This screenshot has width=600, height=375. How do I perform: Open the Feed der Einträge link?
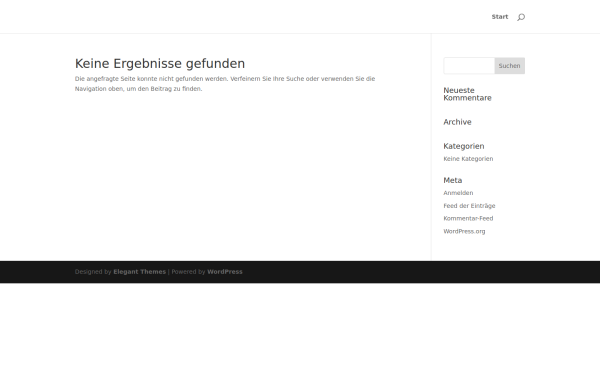coord(469,206)
